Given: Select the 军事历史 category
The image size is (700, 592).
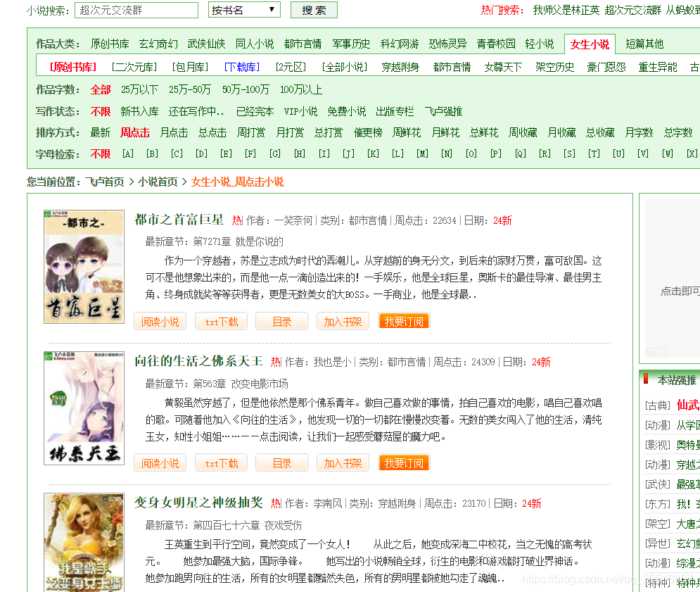Looking at the screenshot, I should [351, 44].
